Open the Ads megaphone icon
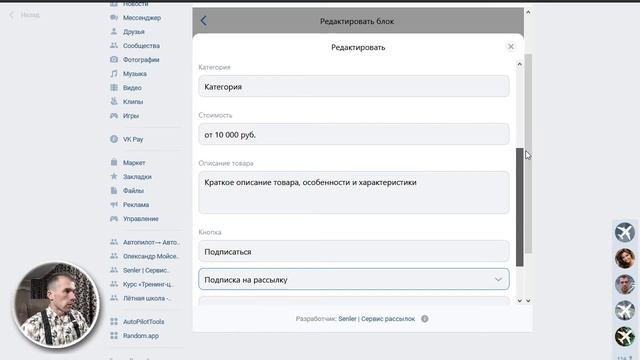The width and height of the screenshot is (640, 360). 114,204
